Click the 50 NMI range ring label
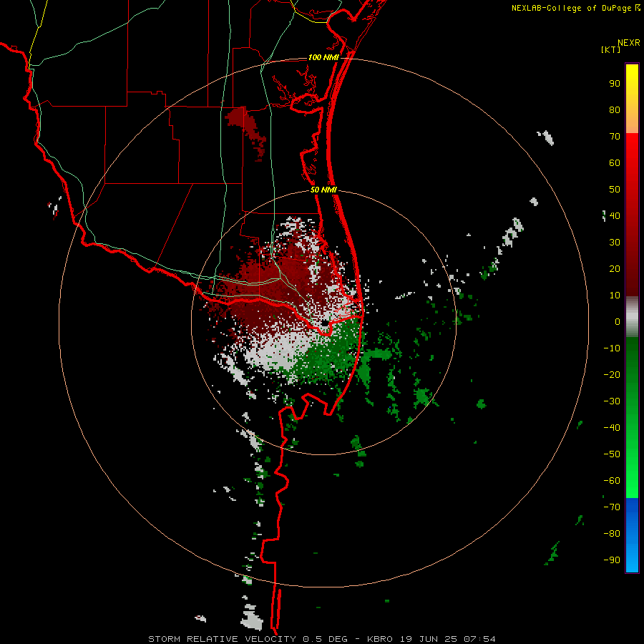Image resolution: width=644 pixels, height=644 pixels. [x=323, y=190]
